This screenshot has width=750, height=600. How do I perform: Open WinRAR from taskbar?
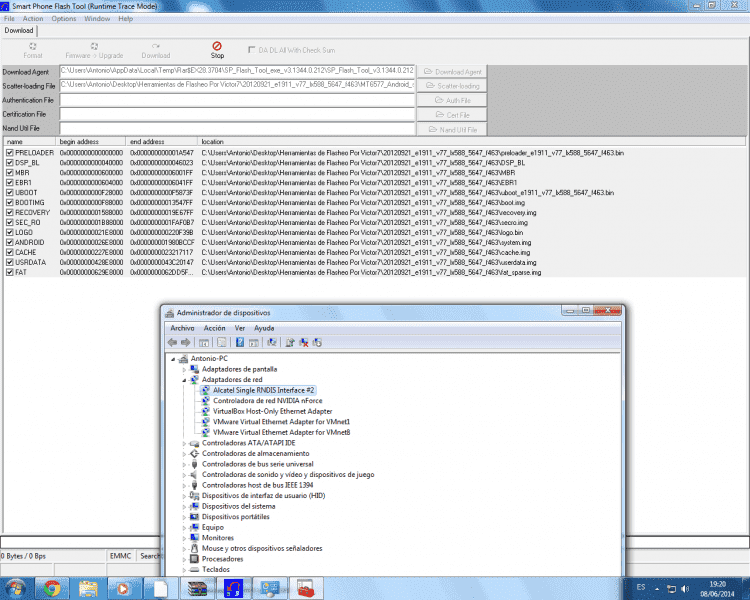197,588
